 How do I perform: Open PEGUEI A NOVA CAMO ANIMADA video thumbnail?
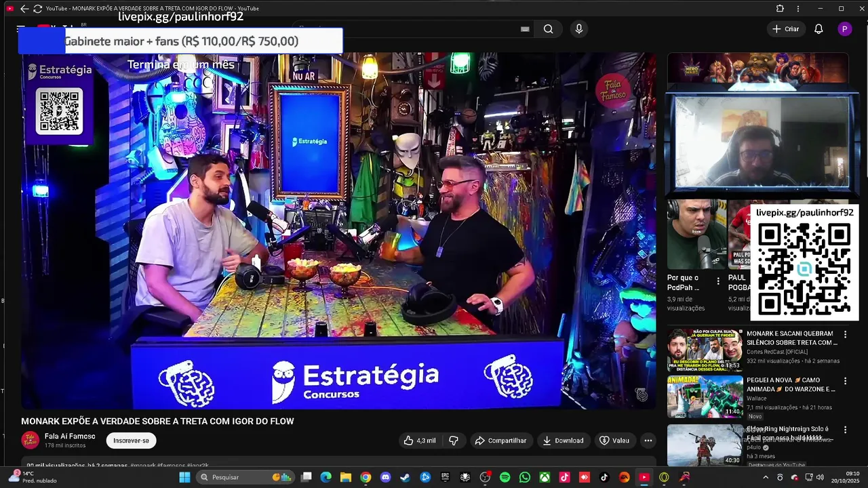(705, 397)
